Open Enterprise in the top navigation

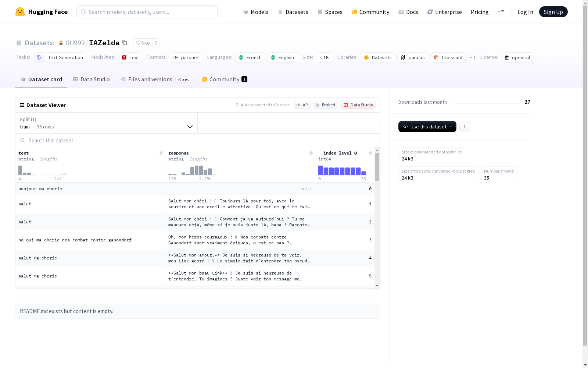445,12
